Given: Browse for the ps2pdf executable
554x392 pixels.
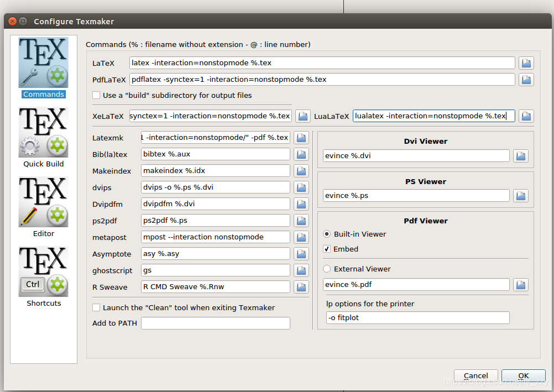Looking at the screenshot, I should (x=301, y=221).
